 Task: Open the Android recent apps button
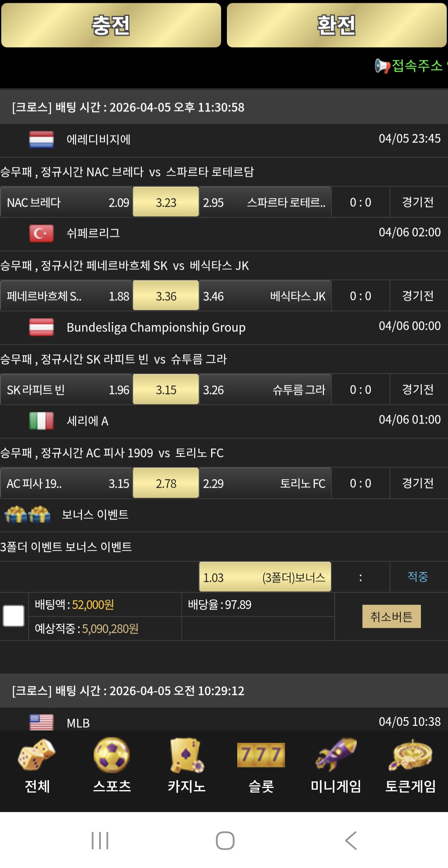click(100, 841)
